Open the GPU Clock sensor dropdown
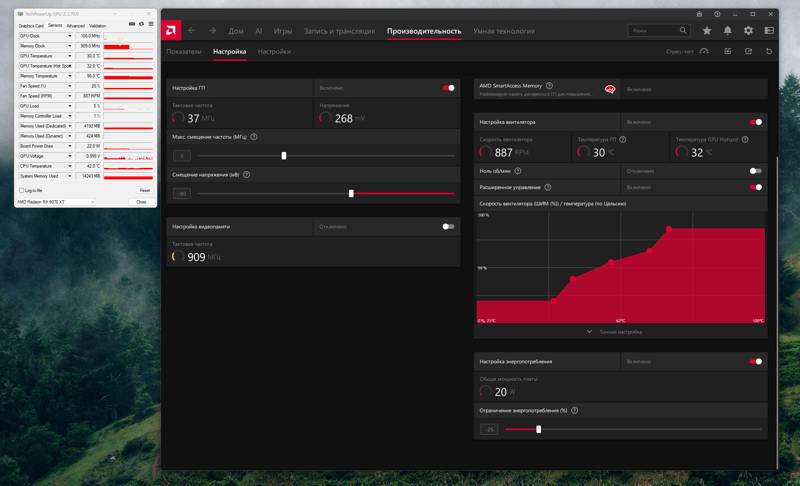Viewport: 800px width, 486px height. coord(69,36)
